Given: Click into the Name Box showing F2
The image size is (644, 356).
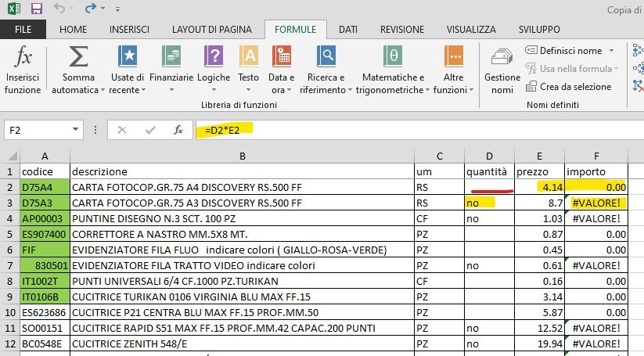Looking at the screenshot, I should (x=37, y=130).
